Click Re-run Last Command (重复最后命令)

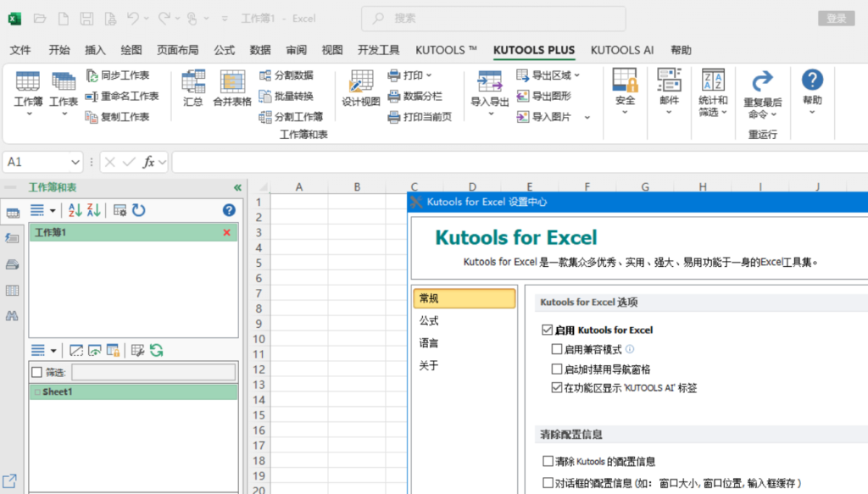[763, 95]
